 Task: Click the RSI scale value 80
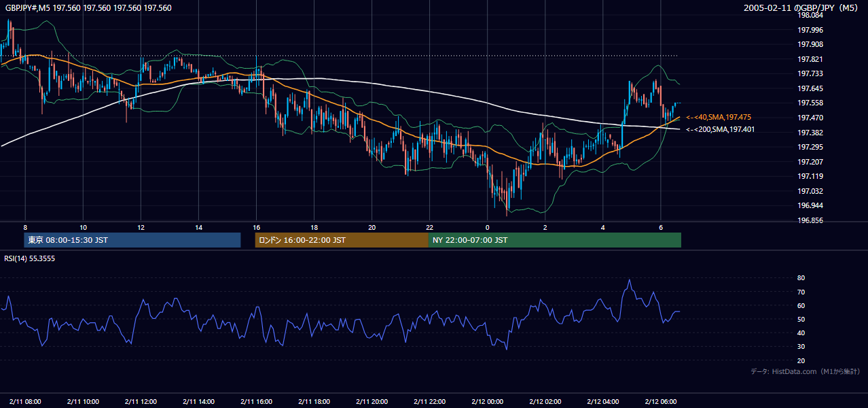[x=801, y=278]
